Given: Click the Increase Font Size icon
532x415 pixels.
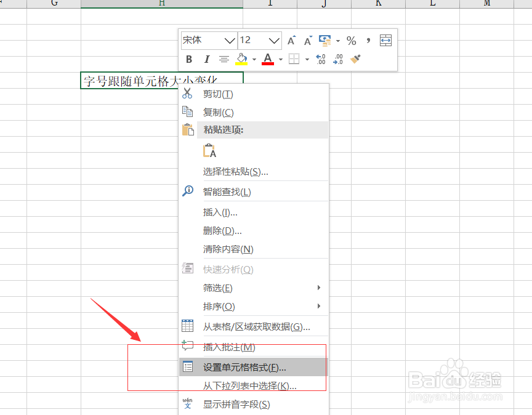Looking at the screenshot, I should [x=291, y=40].
